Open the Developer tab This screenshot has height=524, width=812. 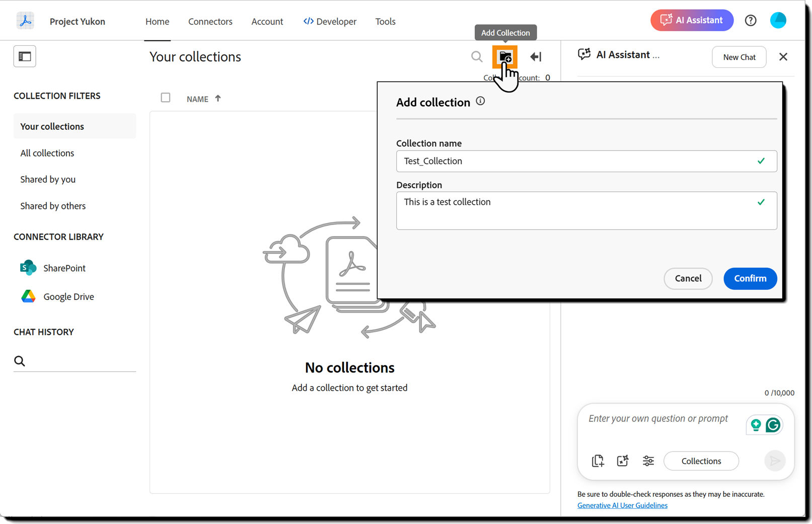point(330,21)
